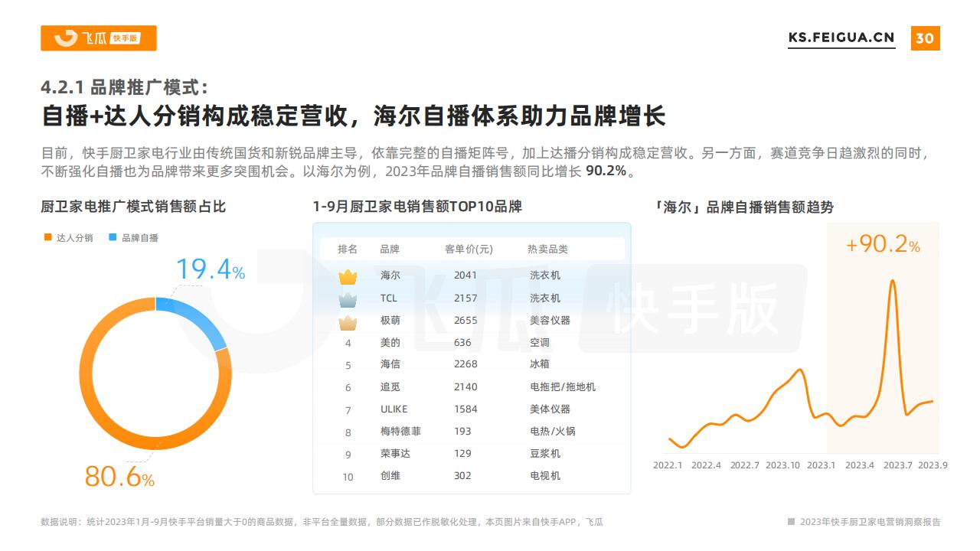Screen dimensions: 980x551
Task: Click price value 2655
Action: 465,321
